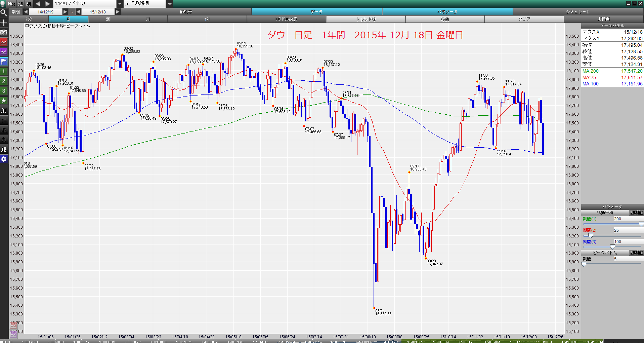
Task: Click the green star favorite icon
Action: pyautogui.click(x=4, y=101)
